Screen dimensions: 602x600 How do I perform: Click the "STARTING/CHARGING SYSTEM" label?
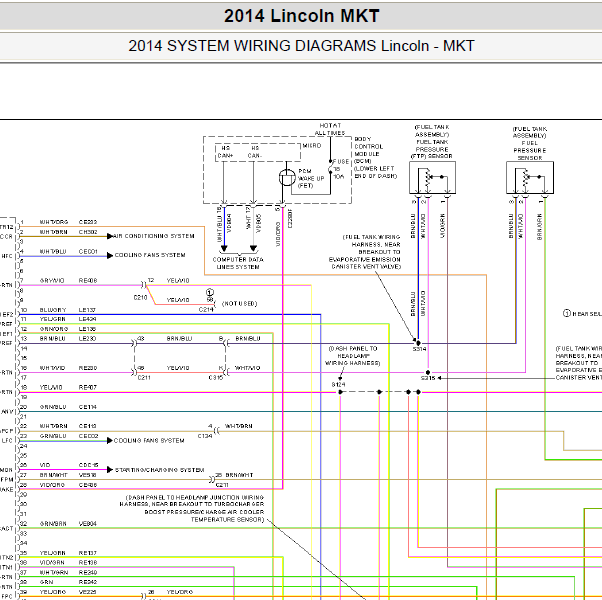click(159, 470)
